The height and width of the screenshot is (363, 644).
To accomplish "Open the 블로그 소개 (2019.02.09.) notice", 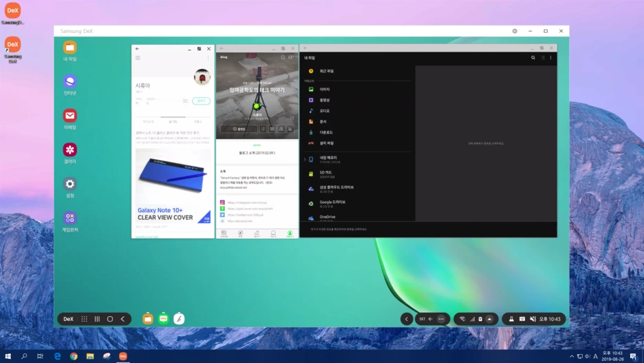I will 257,153.
